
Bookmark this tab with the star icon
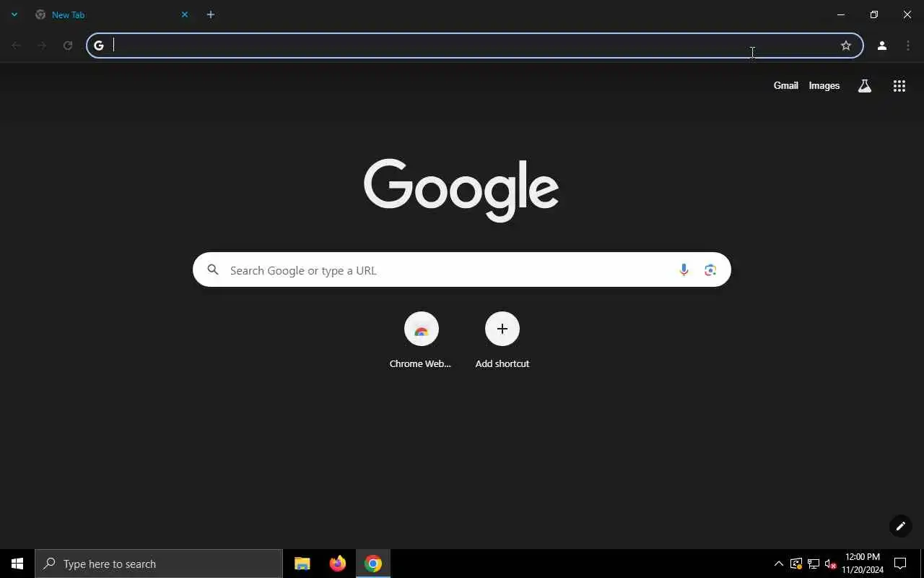coord(846,46)
